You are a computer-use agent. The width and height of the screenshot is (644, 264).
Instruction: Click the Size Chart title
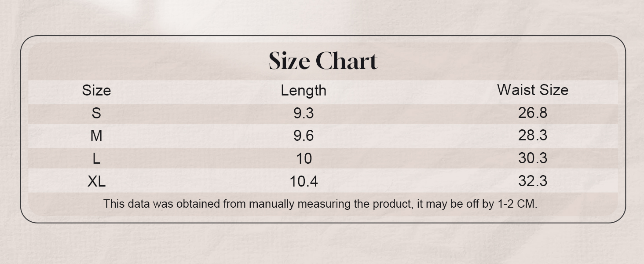click(x=323, y=61)
